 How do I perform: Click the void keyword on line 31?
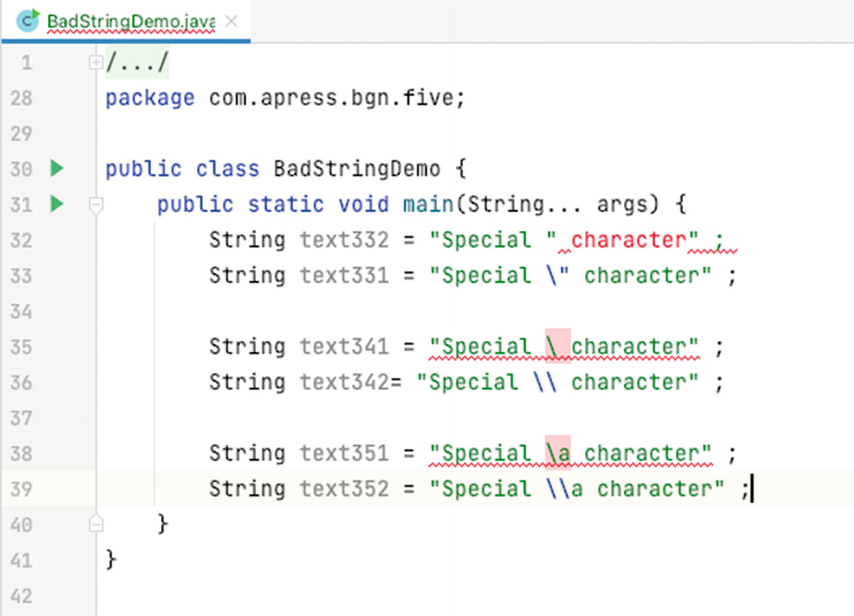tap(363, 205)
